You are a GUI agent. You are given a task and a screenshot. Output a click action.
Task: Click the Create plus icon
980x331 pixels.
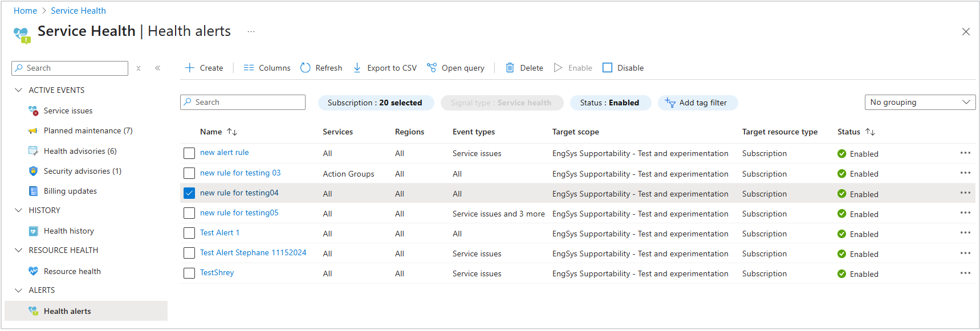tap(190, 68)
